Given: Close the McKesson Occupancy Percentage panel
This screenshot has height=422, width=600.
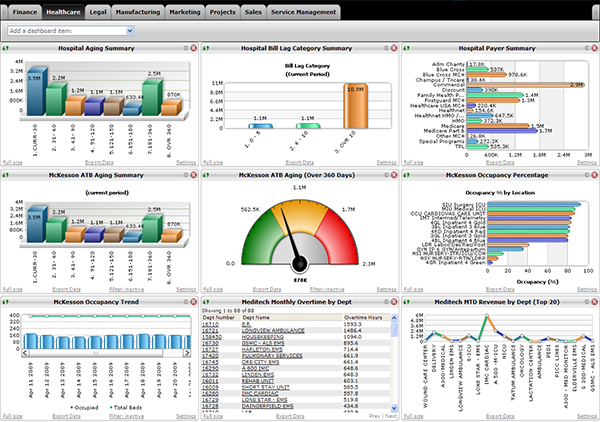Looking at the screenshot, I should pos(595,175).
